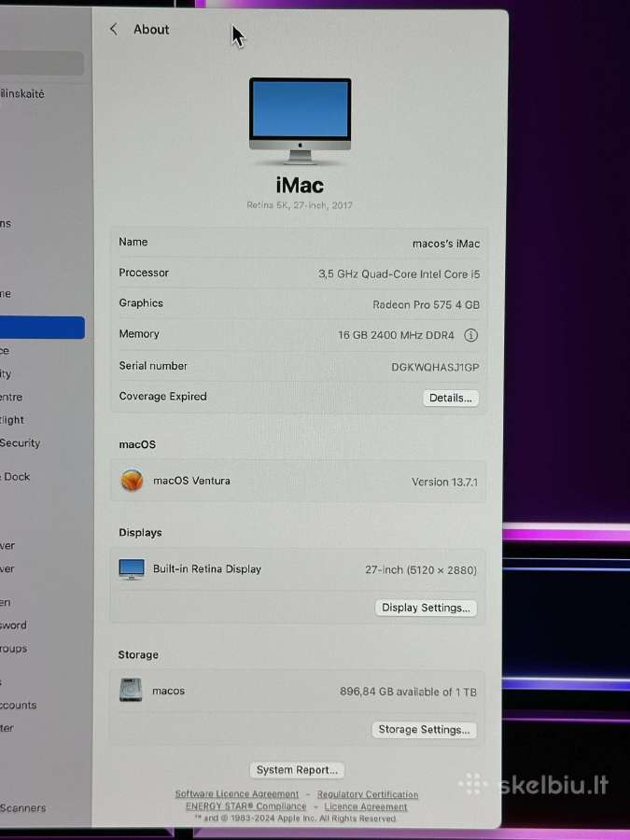Image resolution: width=630 pixels, height=840 pixels.
Task: Go back using the About chevron
Action: tap(113, 30)
